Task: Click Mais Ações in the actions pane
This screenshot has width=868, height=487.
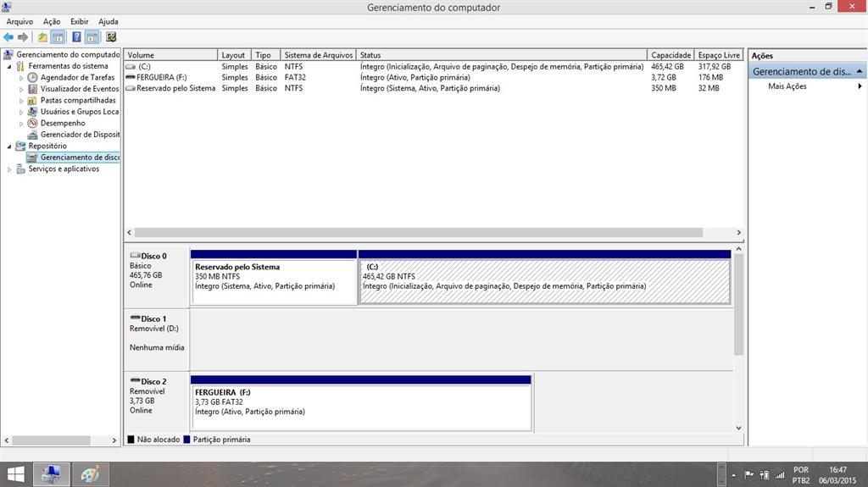Action: point(787,86)
